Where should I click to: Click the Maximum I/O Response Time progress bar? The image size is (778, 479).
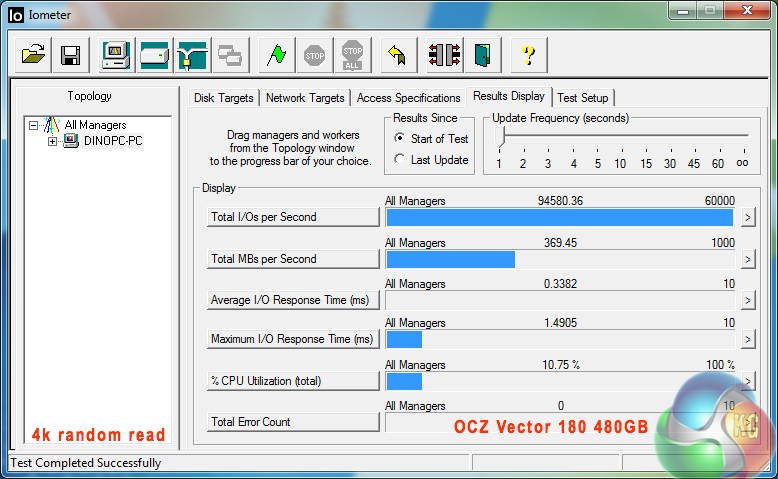tap(560, 340)
